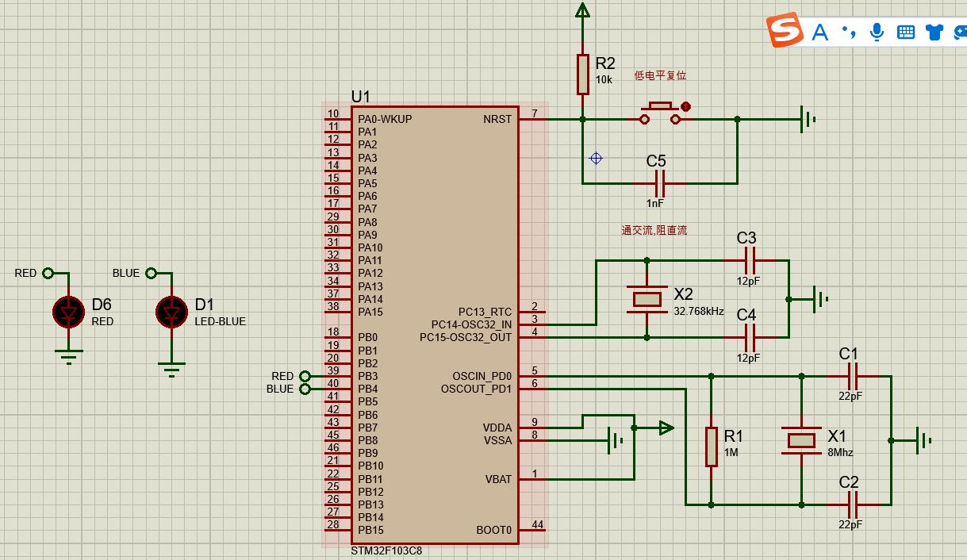The image size is (967, 560).
Task: Select the C2 22pF capacitor symbol
Action: (x=853, y=504)
